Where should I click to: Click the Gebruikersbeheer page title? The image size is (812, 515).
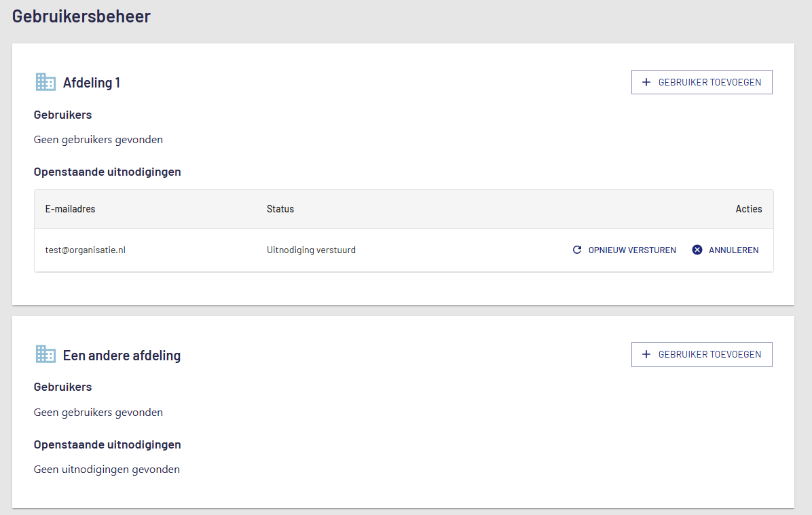[x=81, y=16]
